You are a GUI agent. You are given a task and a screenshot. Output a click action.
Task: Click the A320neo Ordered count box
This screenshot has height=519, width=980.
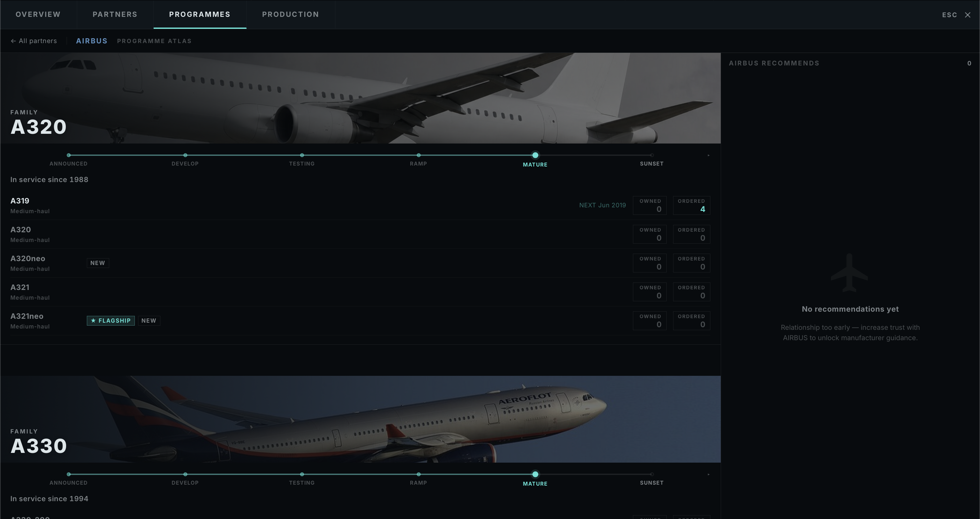click(x=691, y=263)
